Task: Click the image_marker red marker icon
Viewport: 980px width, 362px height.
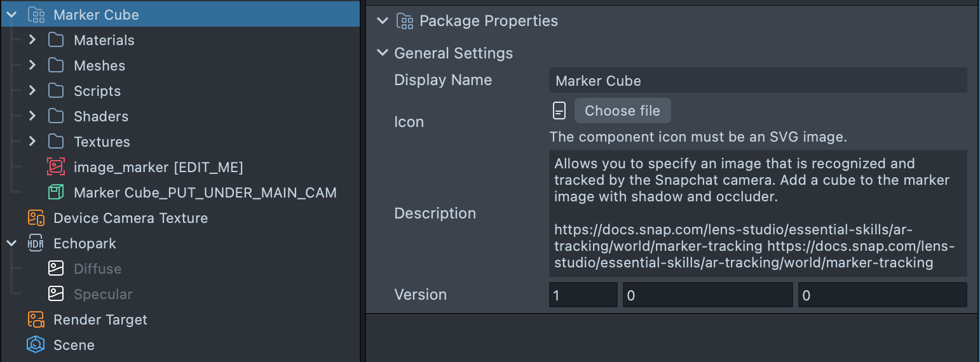Action: [x=56, y=167]
